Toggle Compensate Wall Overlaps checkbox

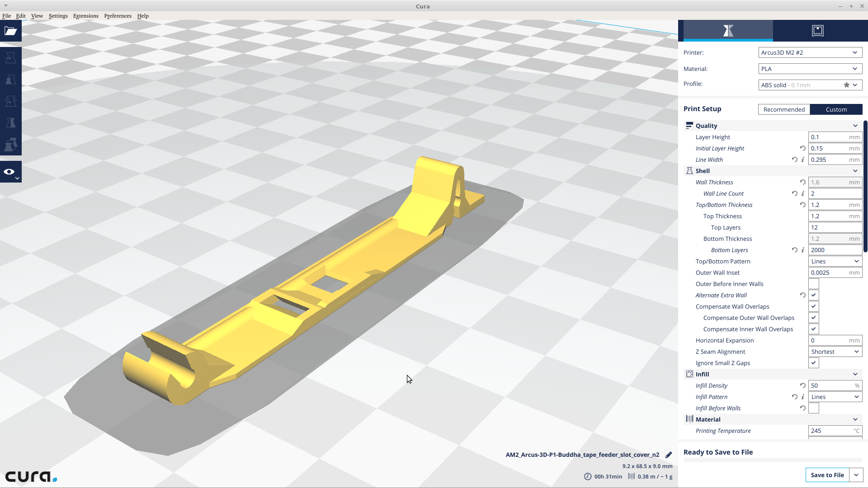click(x=813, y=306)
